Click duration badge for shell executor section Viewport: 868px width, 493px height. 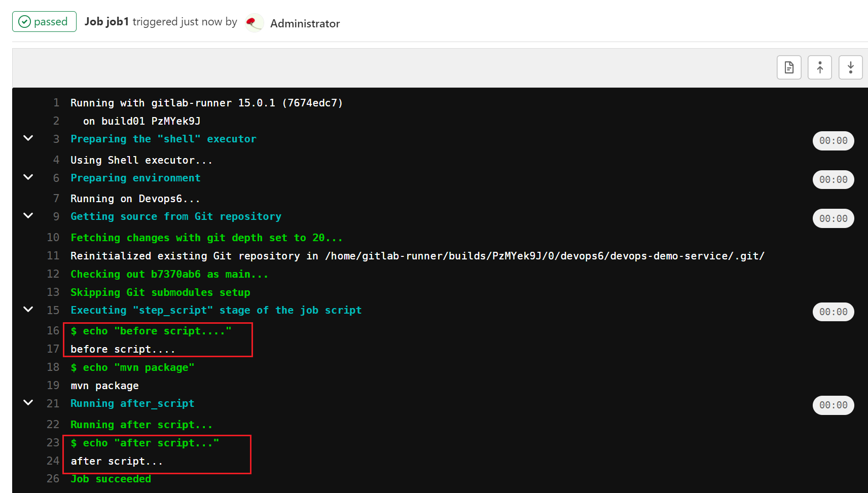pyautogui.click(x=833, y=141)
